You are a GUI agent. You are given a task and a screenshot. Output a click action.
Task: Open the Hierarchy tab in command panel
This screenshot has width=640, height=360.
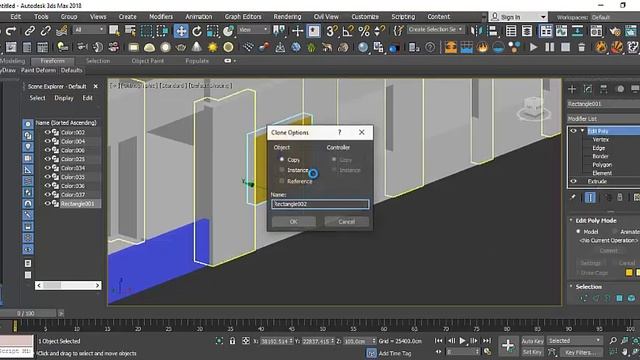(604, 89)
